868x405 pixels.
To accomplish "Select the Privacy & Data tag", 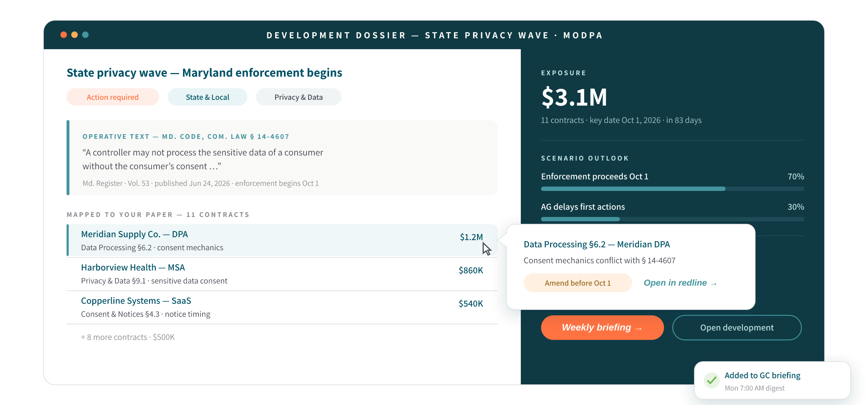I will pos(299,97).
